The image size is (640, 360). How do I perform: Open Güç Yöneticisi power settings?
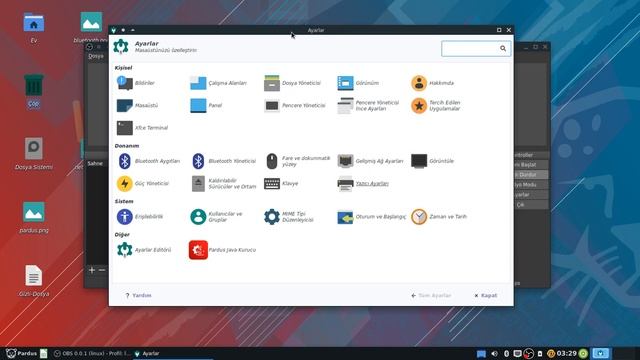[x=142, y=183]
